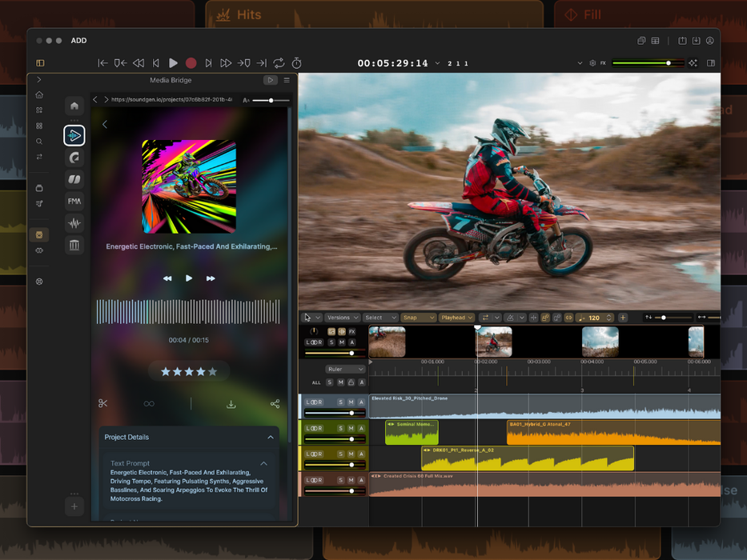Click the scissors trim icon under the rating
Image resolution: width=747 pixels, height=560 pixels.
coord(103,404)
